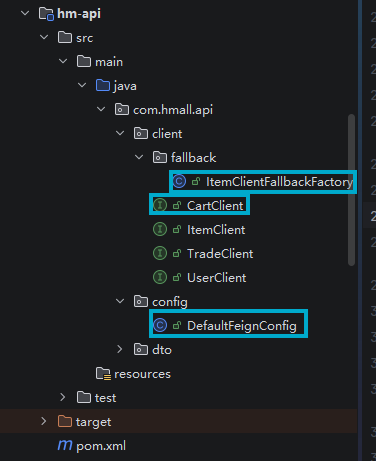Collapse the java source root chevron

click(x=82, y=85)
